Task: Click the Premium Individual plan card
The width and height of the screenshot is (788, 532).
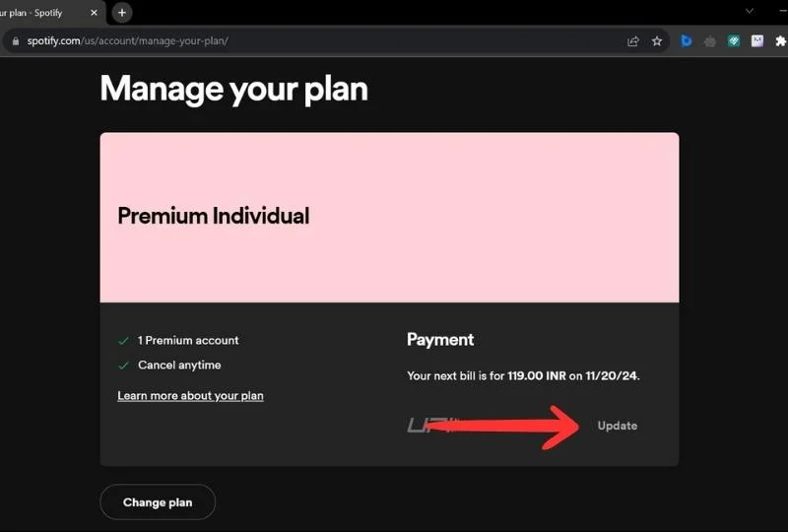Action: tap(389, 217)
